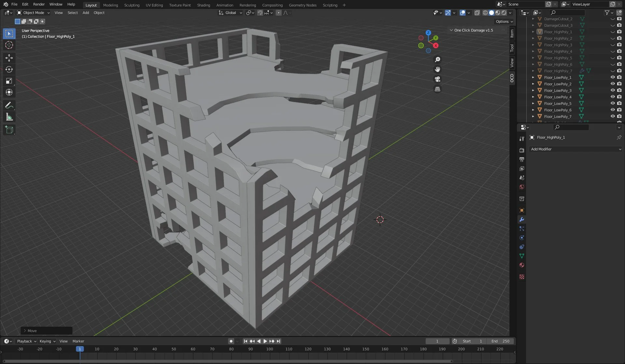Toggle camera view icon in viewport
This screenshot has height=364, width=625.
click(x=437, y=79)
